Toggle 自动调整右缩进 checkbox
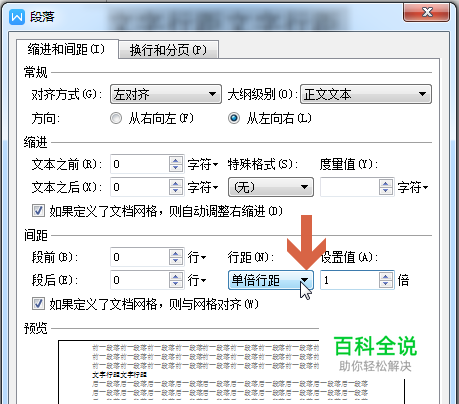Viewport: 459px width, 404px height. pos(38,211)
